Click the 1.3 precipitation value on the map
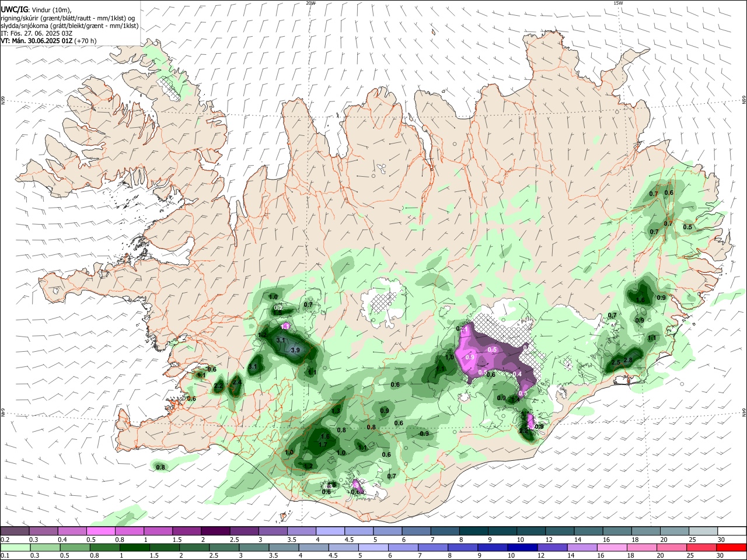747x560 pixels. pos(336,411)
